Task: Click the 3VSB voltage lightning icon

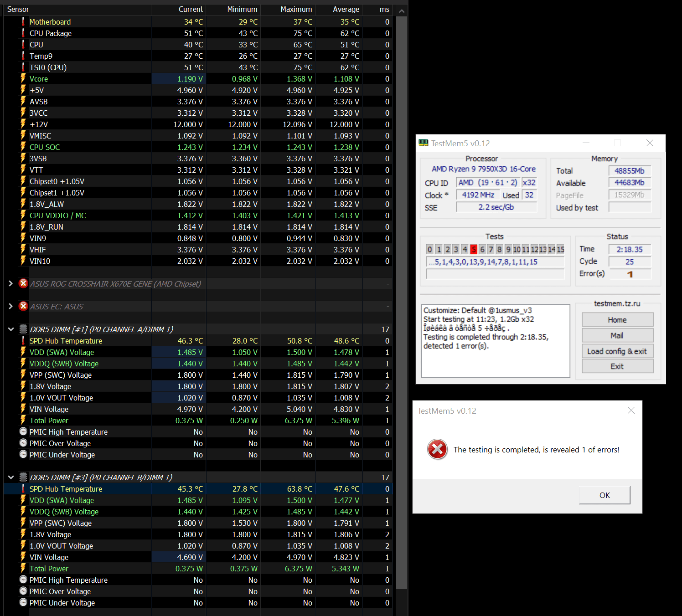Action: pos(23,158)
